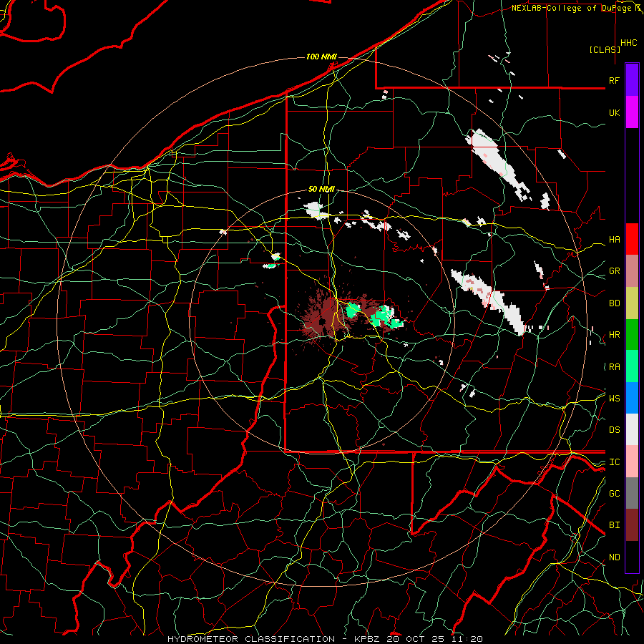This screenshot has height=644, width=644.
Task: Click the UK legend label
Action: (614, 112)
